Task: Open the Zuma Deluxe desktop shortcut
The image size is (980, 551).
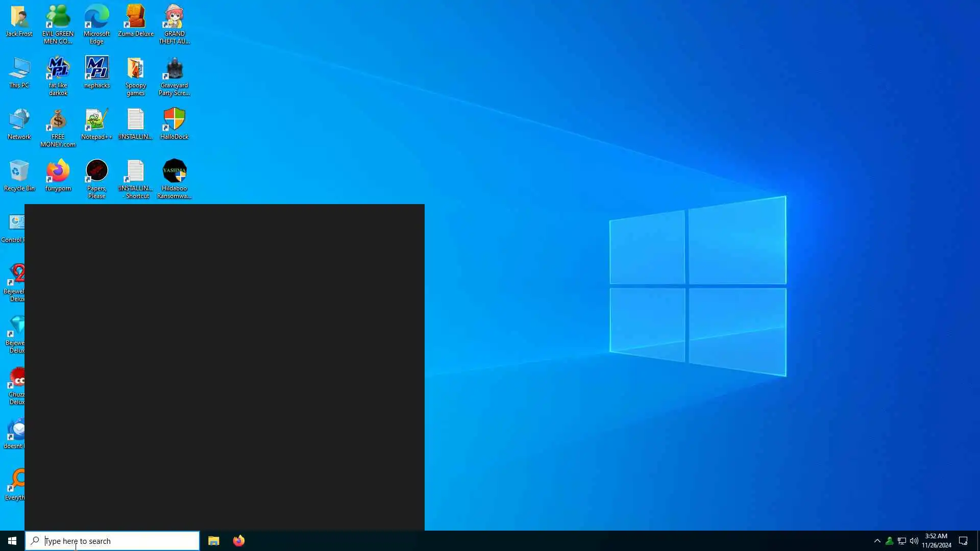Action: tap(135, 18)
